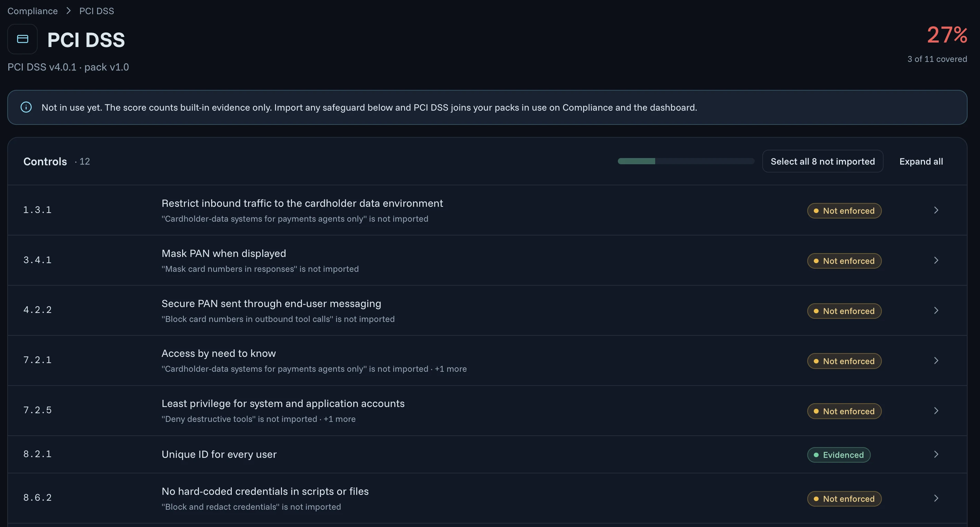Image resolution: width=980 pixels, height=527 pixels.
Task: Click Not enforced badge for control 7.2.1
Action: (x=844, y=361)
